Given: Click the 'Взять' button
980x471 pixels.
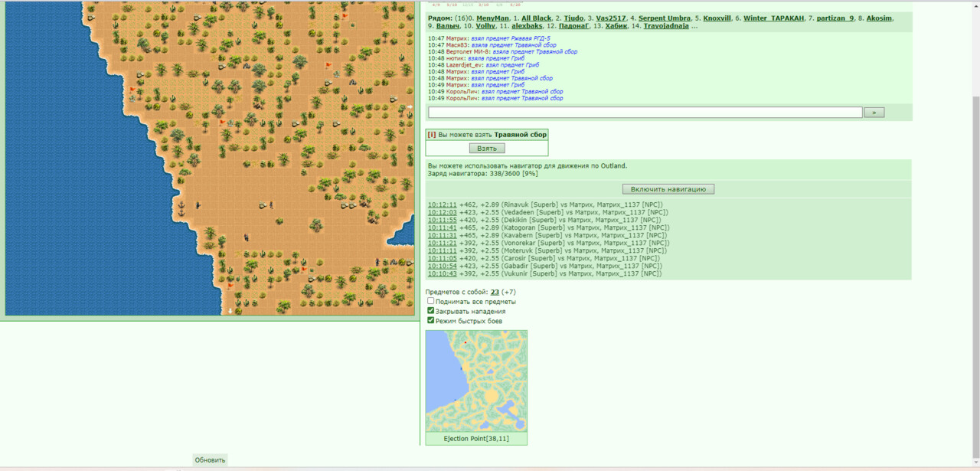Looking at the screenshot, I should (x=487, y=148).
